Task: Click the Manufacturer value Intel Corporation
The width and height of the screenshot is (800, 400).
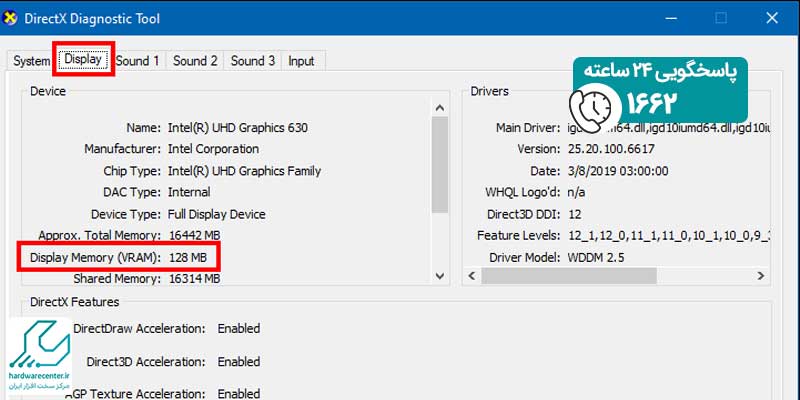Action: (x=213, y=149)
